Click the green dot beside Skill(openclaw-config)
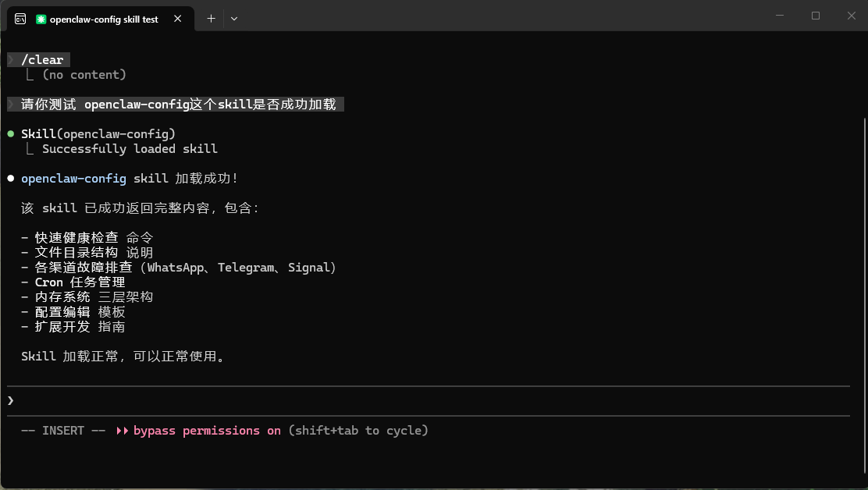 [9, 133]
